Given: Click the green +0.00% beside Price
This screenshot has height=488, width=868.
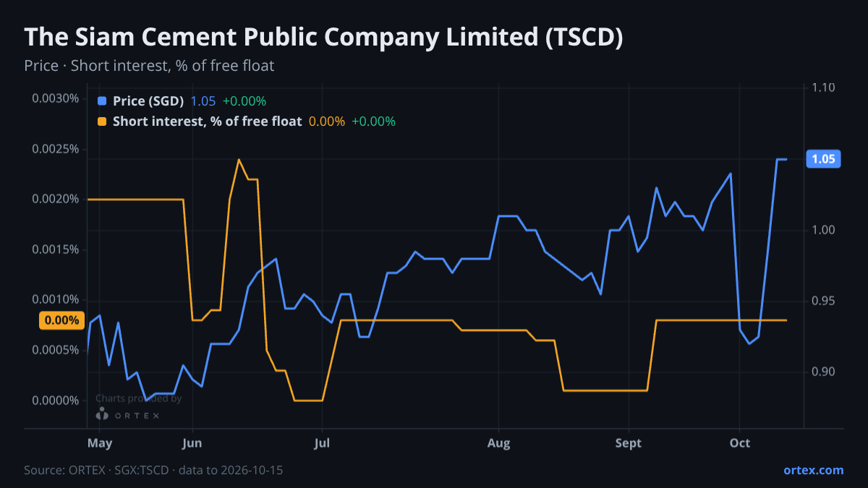Looking at the screenshot, I should tap(244, 101).
